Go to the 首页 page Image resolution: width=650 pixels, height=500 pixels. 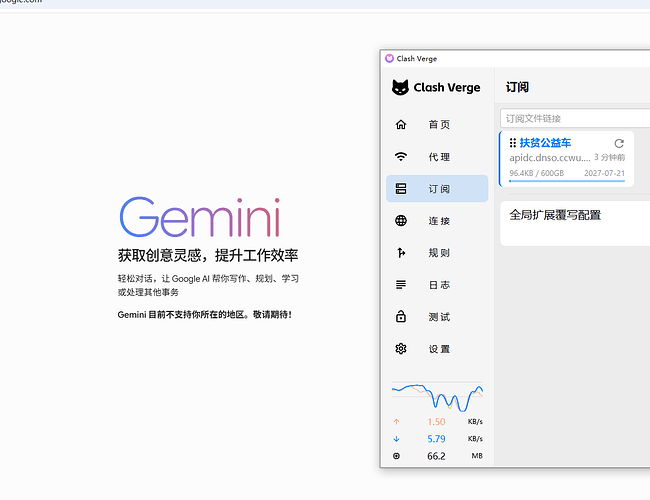437,124
